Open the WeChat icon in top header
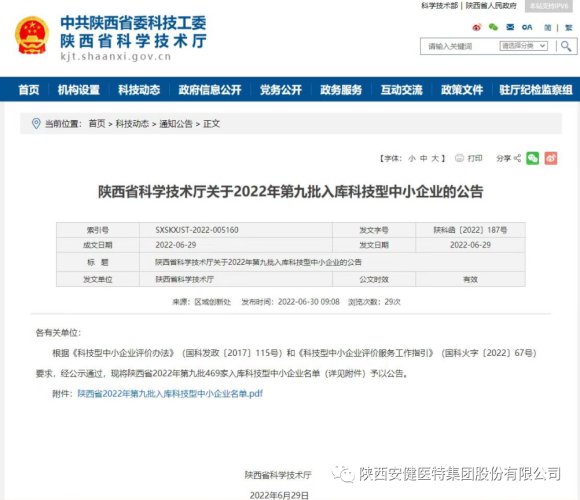This screenshot has width=580, height=500. click(x=493, y=27)
